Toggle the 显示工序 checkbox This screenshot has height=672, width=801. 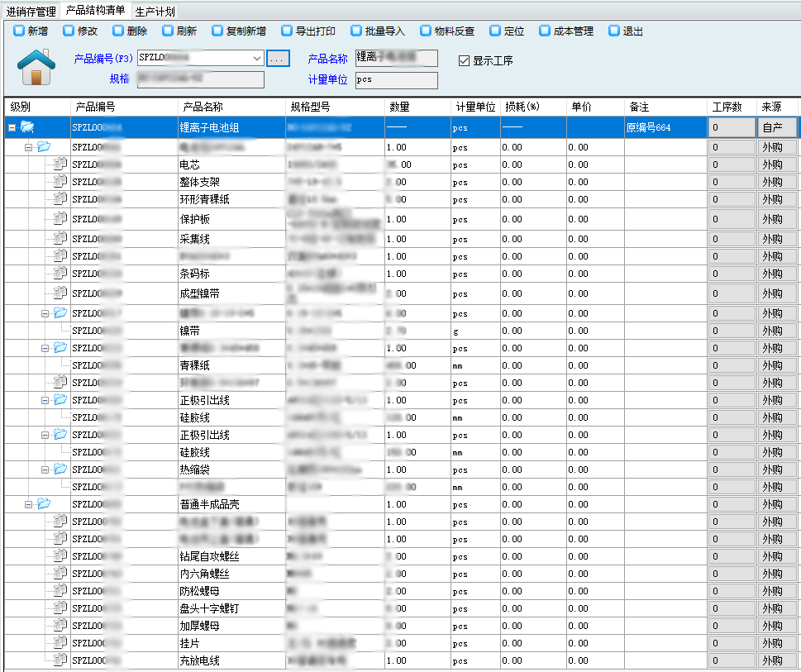click(x=465, y=60)
